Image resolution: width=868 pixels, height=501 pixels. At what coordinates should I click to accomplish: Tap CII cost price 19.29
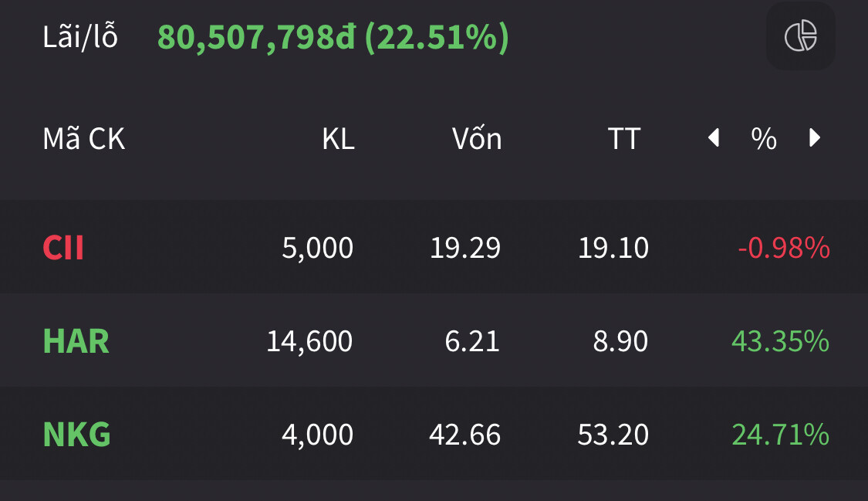pyautogui.click(x=465, y=249)
